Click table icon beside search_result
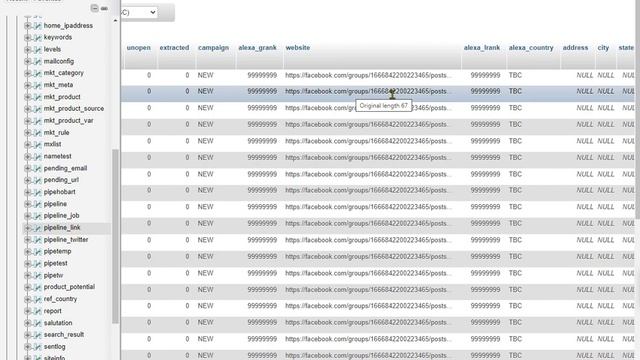This screenshot has height=360, width=640. click(x=38, y=335)
